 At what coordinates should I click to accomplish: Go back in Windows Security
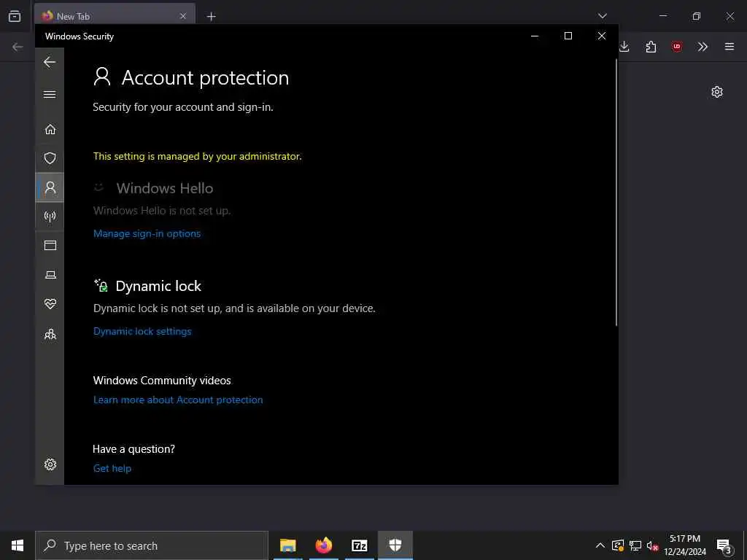click(50, 62)
